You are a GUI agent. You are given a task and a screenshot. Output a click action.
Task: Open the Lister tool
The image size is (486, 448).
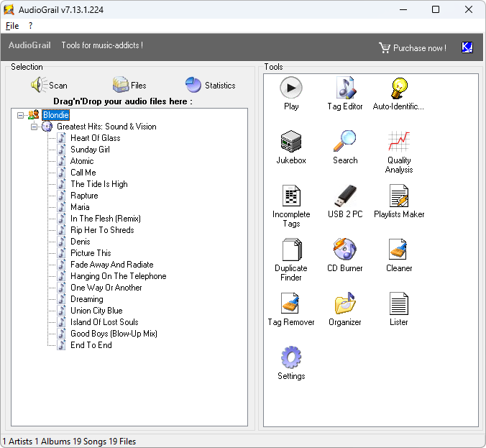click(398, 309)
